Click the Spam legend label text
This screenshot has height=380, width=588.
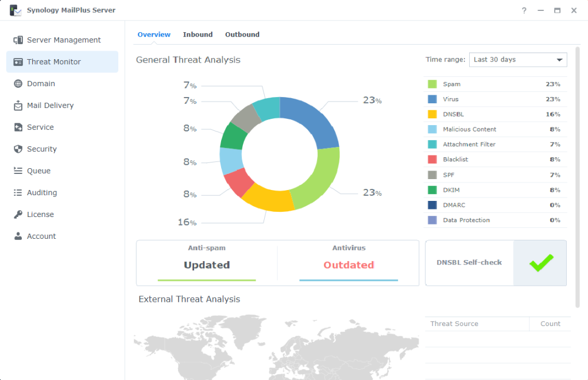(x=451, y=84)
